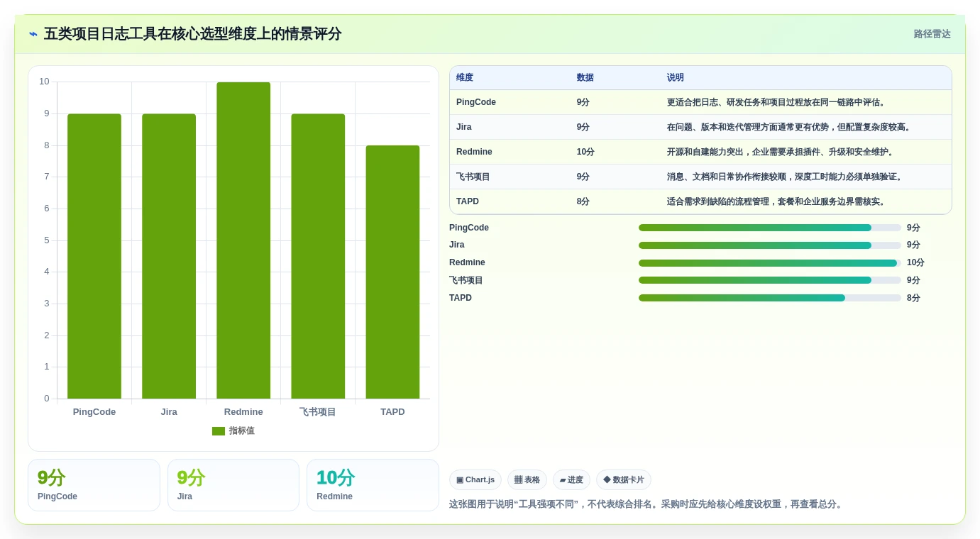Click the lightning icon beside the title
This screenshot has width=980, height=539.
(33, 34)
